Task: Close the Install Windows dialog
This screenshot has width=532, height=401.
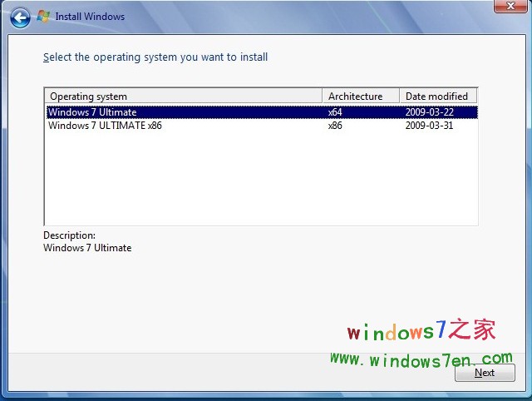Action: 510,6
